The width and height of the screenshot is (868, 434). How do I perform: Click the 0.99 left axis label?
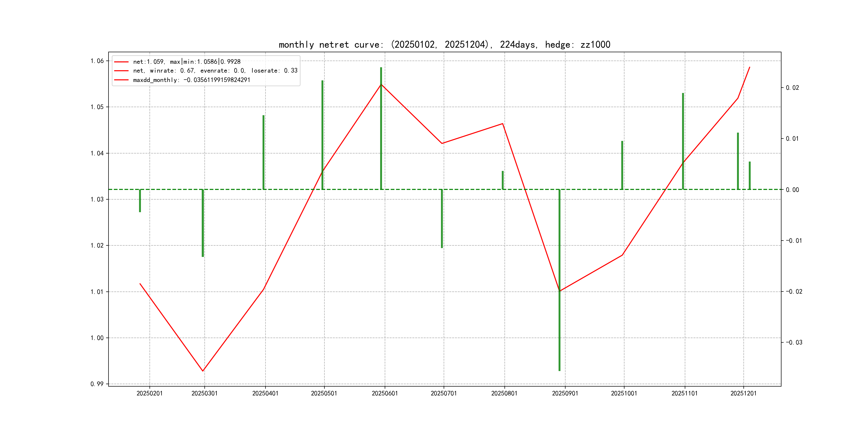pos(97,384)
